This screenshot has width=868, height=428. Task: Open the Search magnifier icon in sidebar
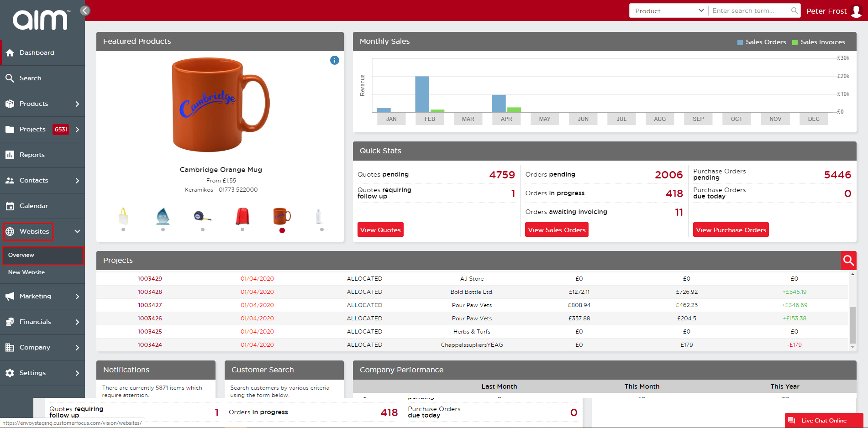pos(10,78)
